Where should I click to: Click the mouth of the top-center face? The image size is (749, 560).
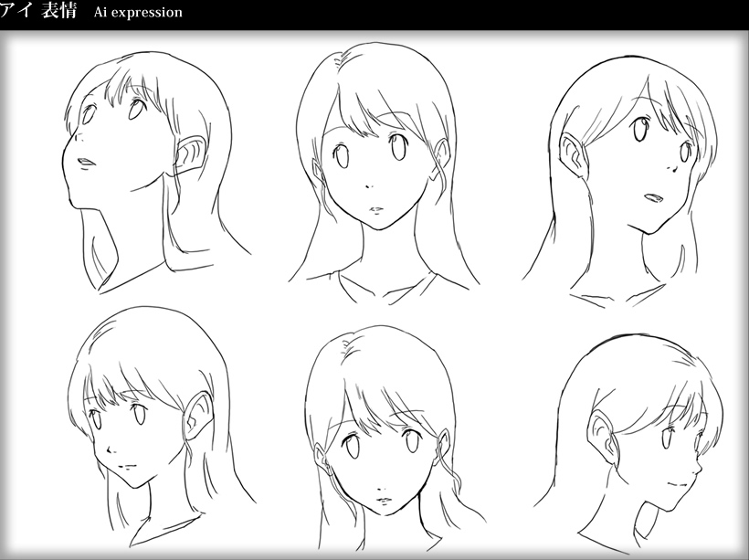[x=375, y=209]
